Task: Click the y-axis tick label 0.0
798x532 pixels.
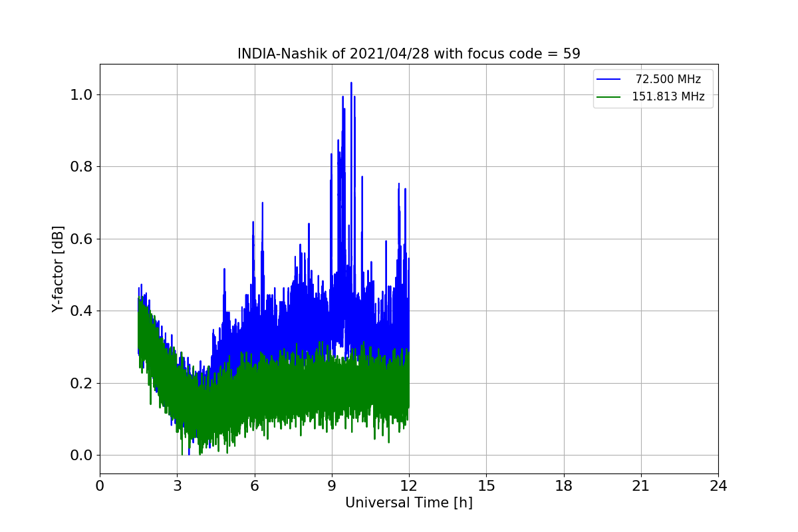Action: click(x=81, y=456)
